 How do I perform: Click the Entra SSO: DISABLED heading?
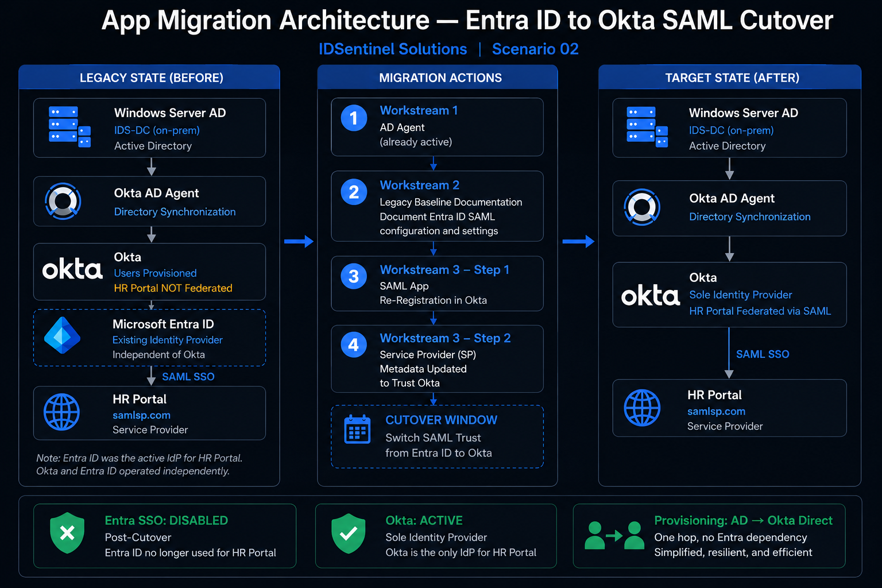(x=166, y=520)
